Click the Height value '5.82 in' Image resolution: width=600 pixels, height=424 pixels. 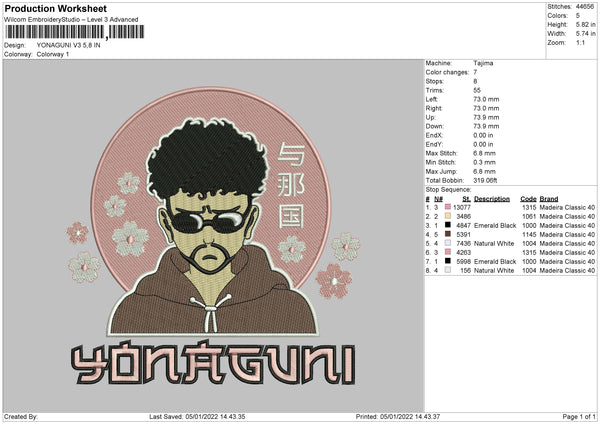(x=585, y=24)
